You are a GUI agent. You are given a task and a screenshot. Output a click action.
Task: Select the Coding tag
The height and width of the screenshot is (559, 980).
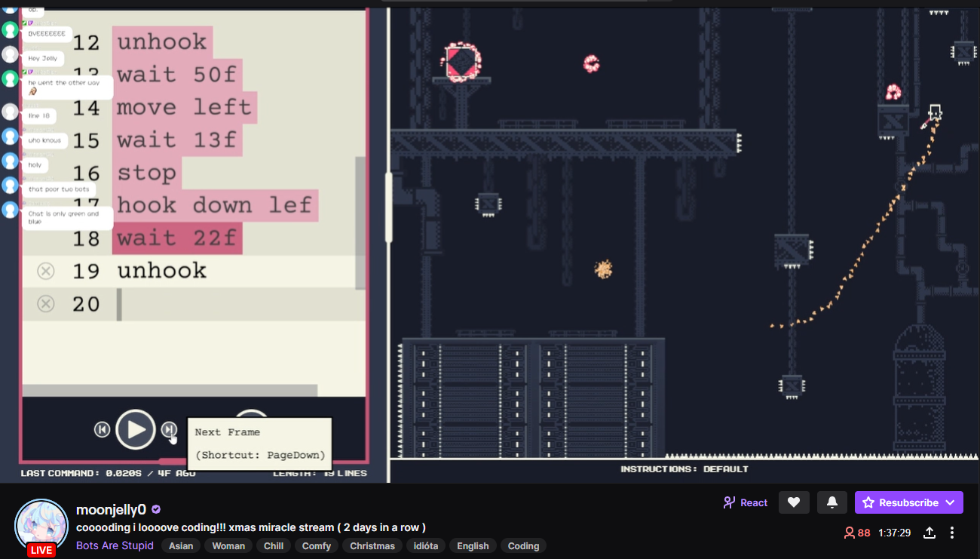pyautogui.click(x=523, y=546)
